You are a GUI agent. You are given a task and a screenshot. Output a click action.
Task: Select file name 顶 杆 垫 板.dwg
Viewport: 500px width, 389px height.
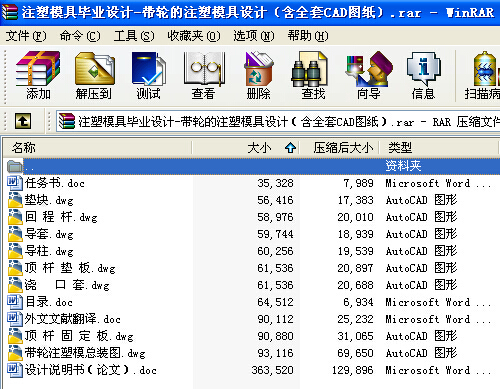pyautogui.click(x=70, y=268)
